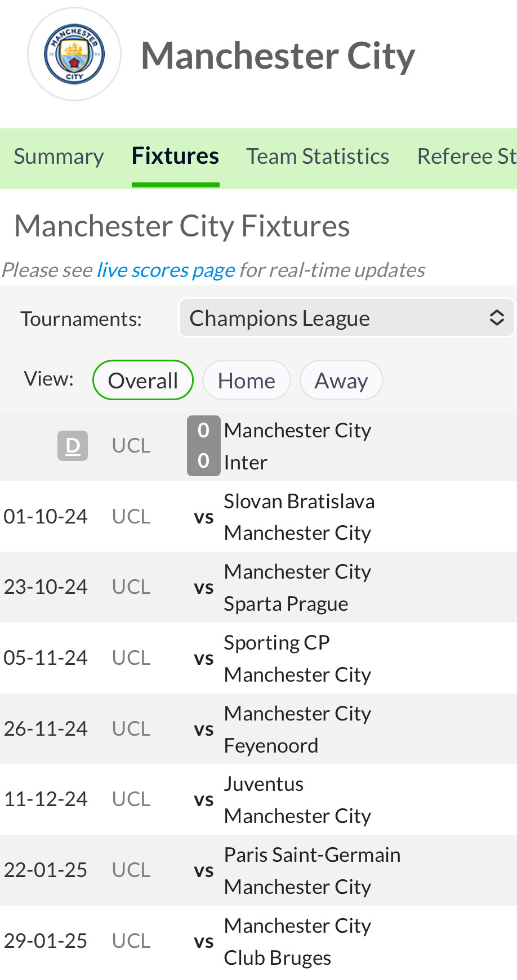The height and width of the screenshot is (980, 517).
Task: Open Inter team link
Action: 246,462
